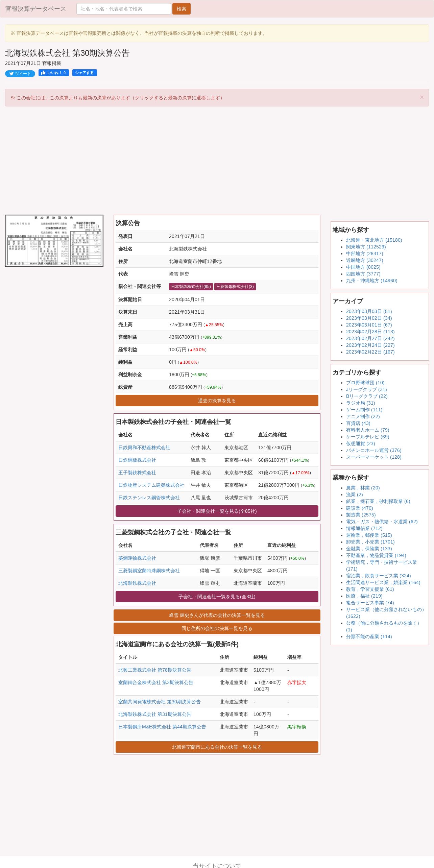
Task: Click the 官報決算データベース site title
Action: pos(35,9)
